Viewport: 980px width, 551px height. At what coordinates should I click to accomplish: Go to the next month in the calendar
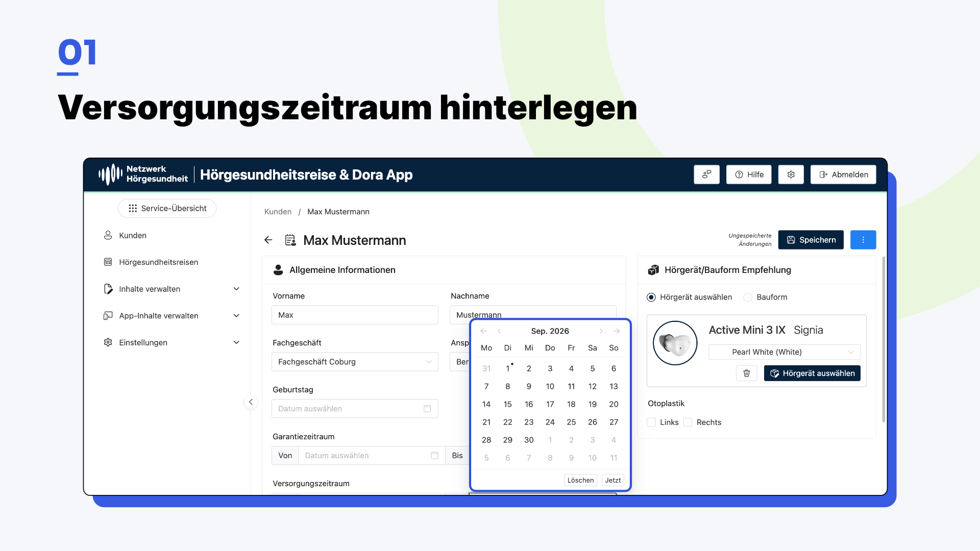point(601,331)
